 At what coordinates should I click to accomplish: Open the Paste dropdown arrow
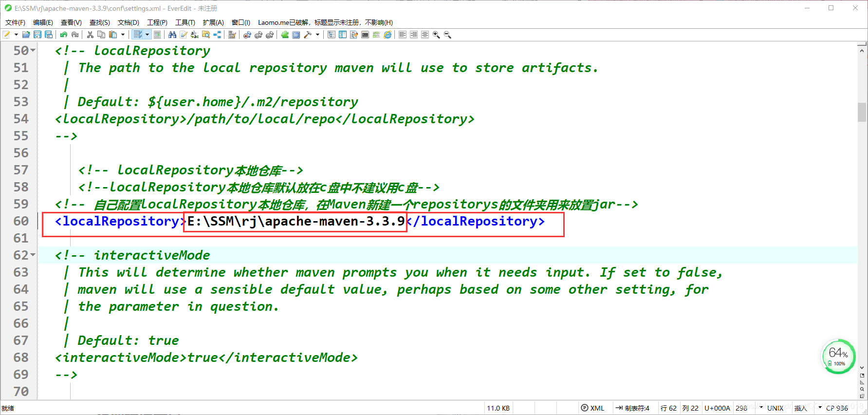click(123, 35)
